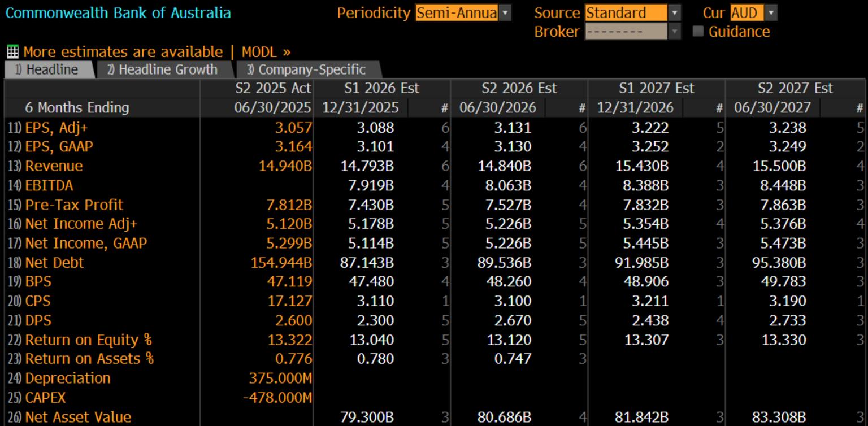Click the CAPEX value -478.000M
The height and width of the screenshot is (426, 868).
click(x=277, y=398)
